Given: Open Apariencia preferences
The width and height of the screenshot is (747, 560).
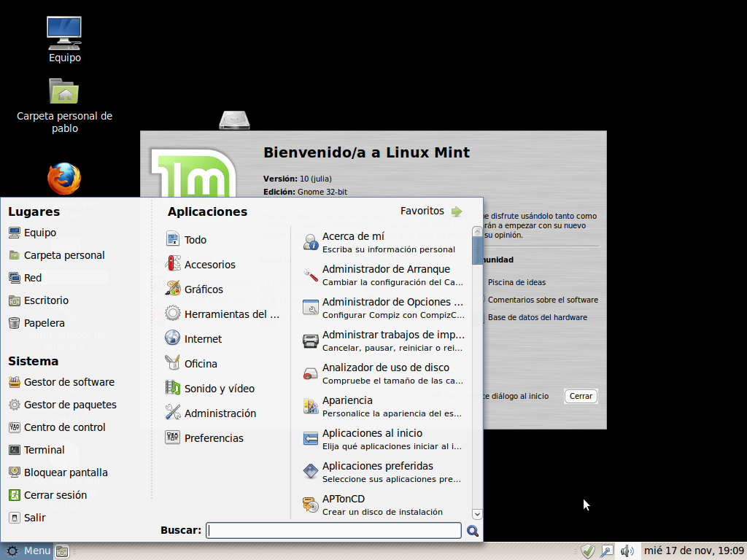Looking at the screenshot, I should coord(384,407).
